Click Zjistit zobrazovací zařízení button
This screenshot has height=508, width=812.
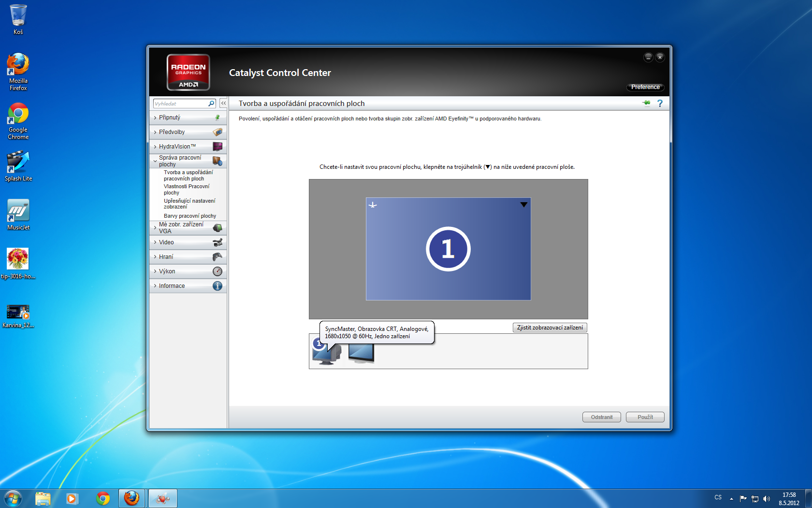pyautogui.click(x=550, y=328)
